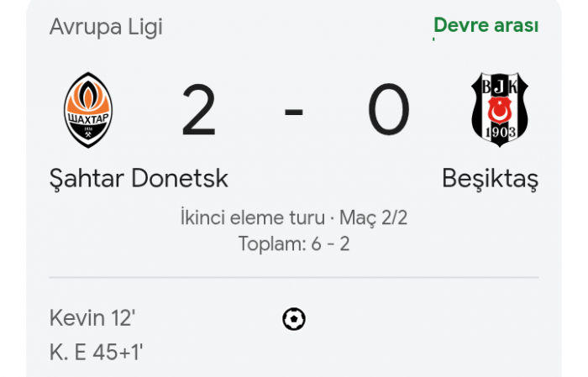Click the Toplam: 6 - 2 aggregate
The width and height of the screenshot is (588, 377).
click(294, 243)
